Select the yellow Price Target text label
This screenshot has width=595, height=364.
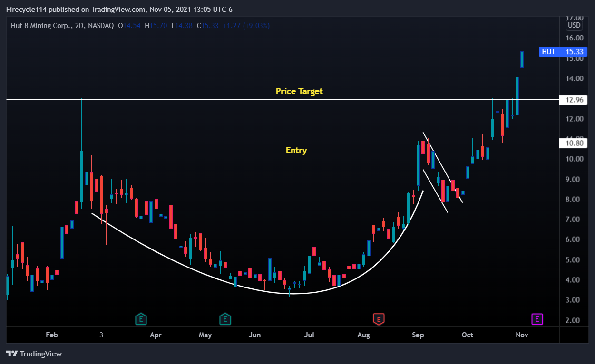point(299,91)
